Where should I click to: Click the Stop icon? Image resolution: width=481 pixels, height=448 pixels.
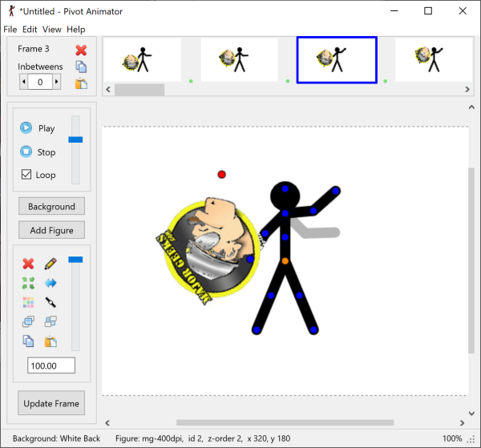pyautogui.click(x=26, y=151)
